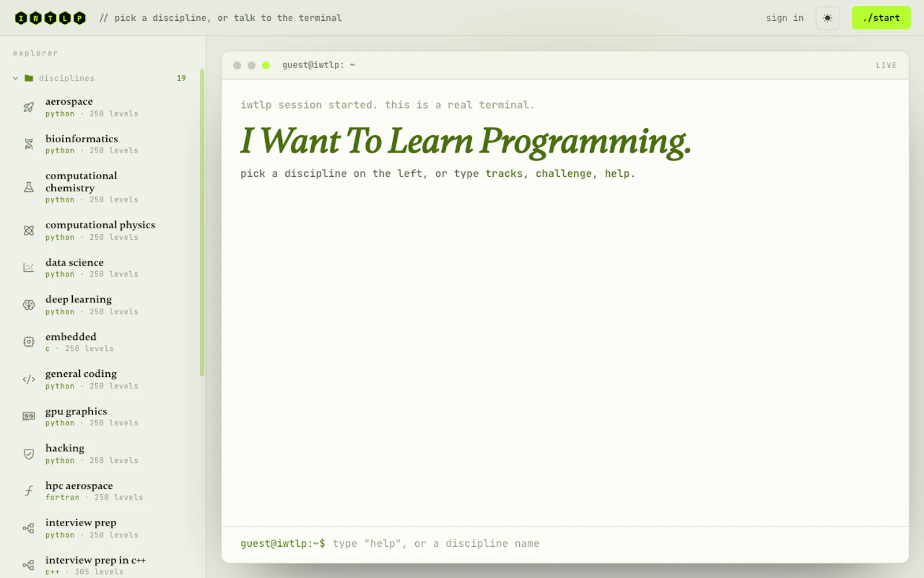Click the embedded chip icon

[x=29, y=342]
